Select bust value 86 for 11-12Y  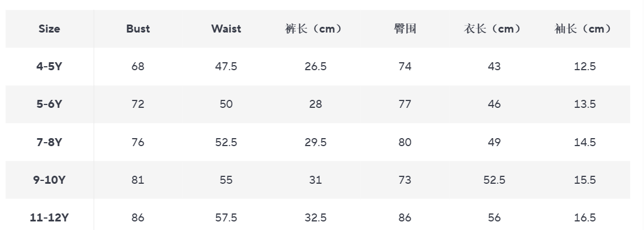138,217
